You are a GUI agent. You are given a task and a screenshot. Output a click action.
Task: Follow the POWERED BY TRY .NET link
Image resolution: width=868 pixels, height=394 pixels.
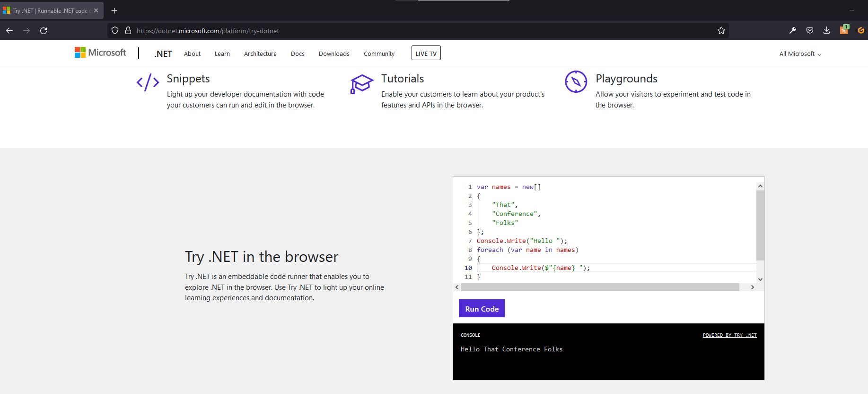pos(729,335)
